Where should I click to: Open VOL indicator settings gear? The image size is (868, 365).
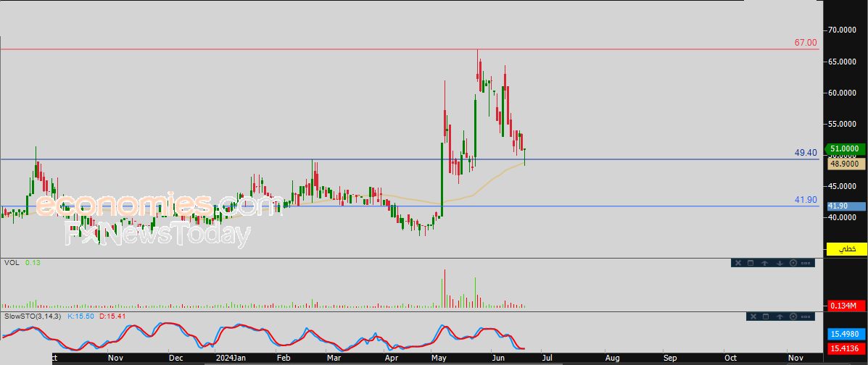pyautogui.click(x=793, y=263)
